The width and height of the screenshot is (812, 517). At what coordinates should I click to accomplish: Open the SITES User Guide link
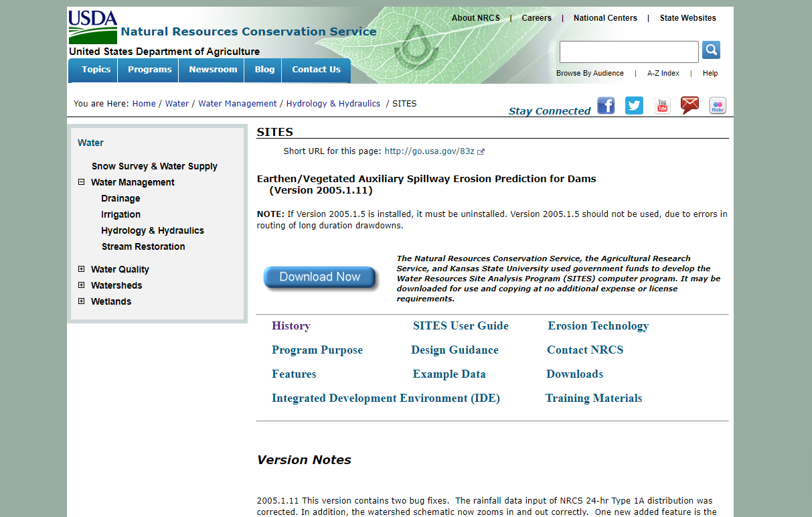click(461, 326)
